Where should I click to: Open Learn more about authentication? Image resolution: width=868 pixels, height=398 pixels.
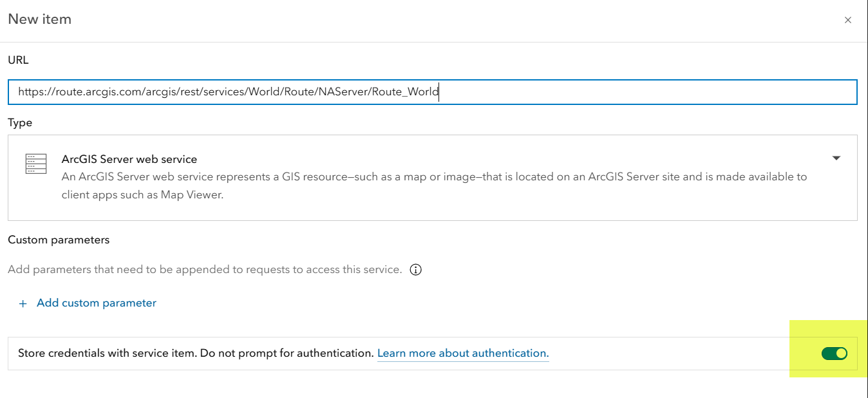point(462,353)
